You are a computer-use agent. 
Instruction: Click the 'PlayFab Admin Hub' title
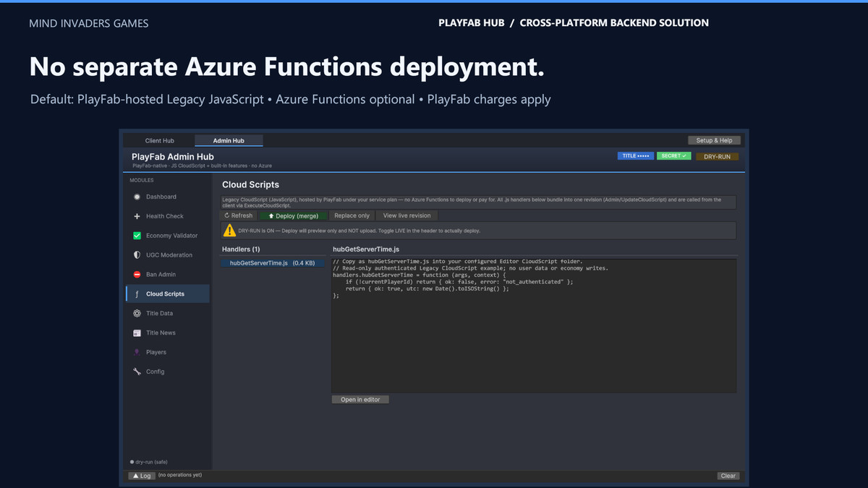pyautogui.click(x=173, y=156)
